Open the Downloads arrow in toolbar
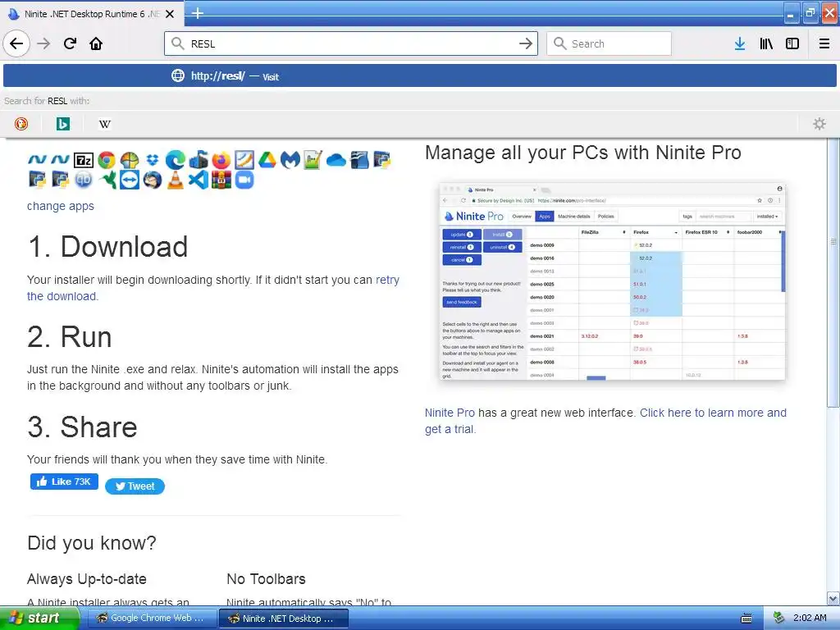 pos(740,43)
